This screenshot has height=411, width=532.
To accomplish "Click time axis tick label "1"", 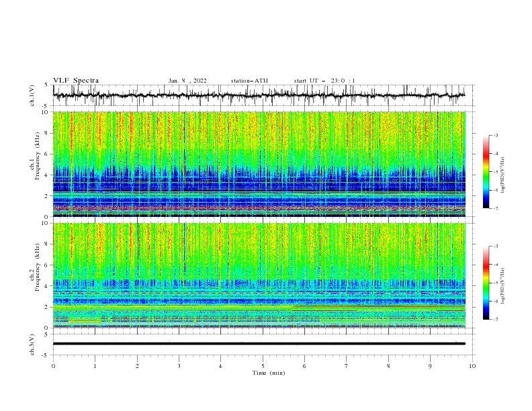I will pos(95,366).
